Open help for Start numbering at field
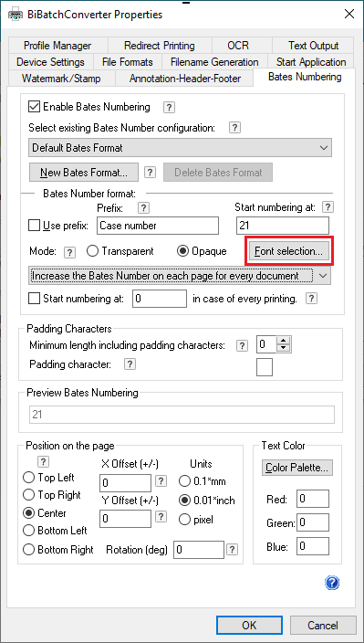The height and width of the screenshot is (643, 364). coord(328,207)
